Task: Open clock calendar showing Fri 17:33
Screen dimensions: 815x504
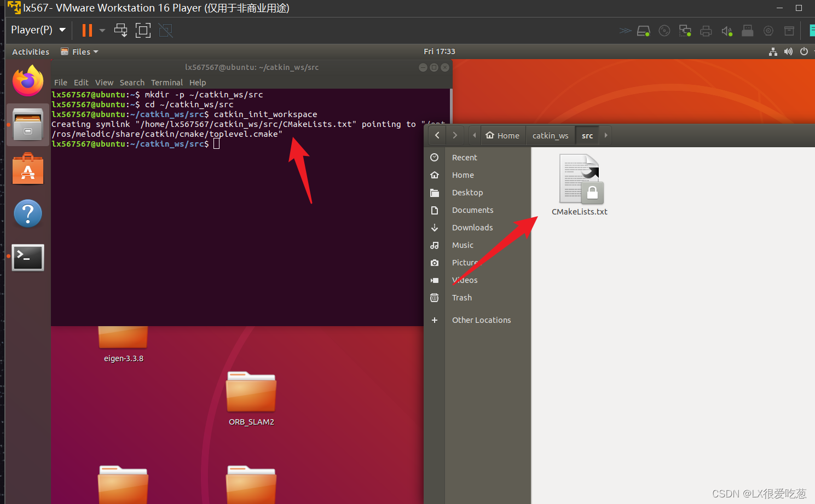Action: (440, 51)
